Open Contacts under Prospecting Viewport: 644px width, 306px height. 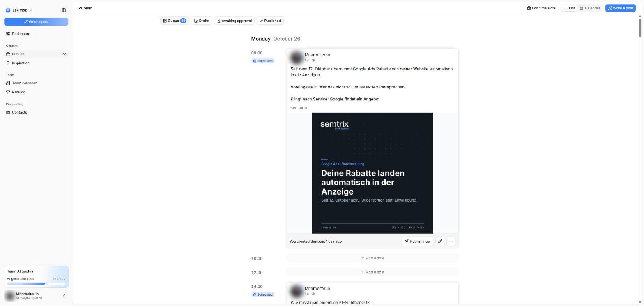point(36,112)
